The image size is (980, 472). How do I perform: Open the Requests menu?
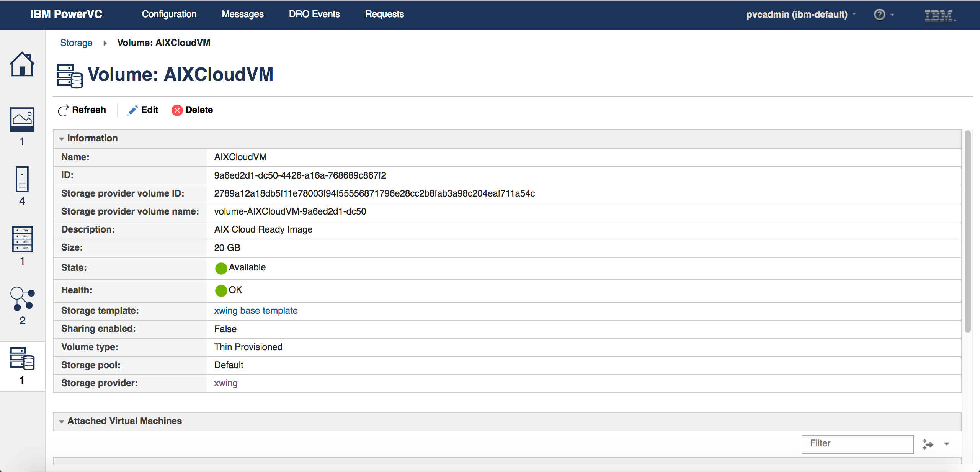click(385, 14)
